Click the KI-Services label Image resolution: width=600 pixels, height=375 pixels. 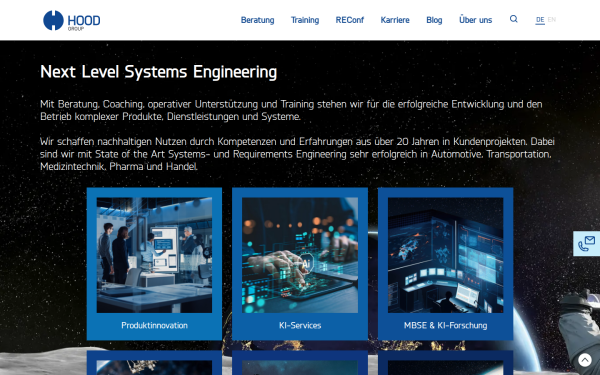(300, 326)
